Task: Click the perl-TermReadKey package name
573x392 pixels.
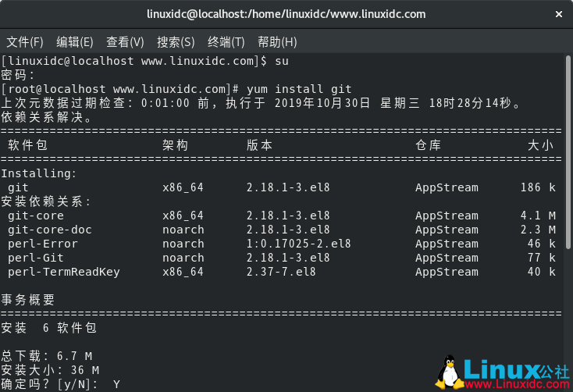Action: 64,272
